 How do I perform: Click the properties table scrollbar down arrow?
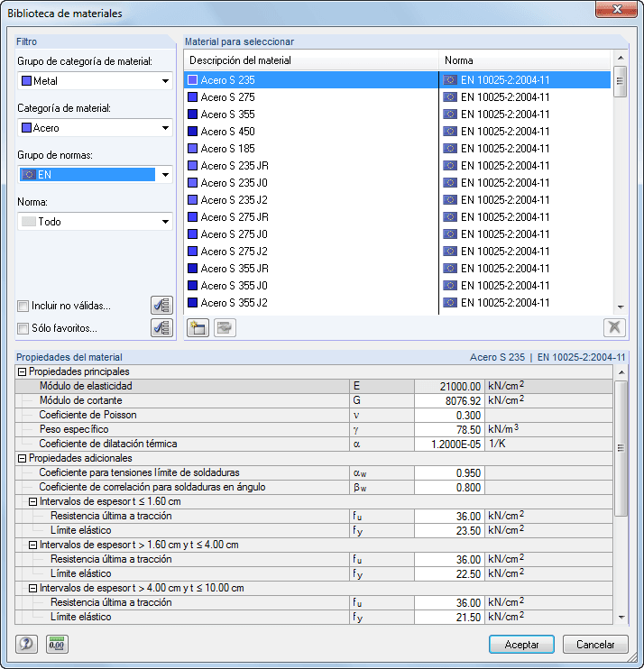(621, 618)
